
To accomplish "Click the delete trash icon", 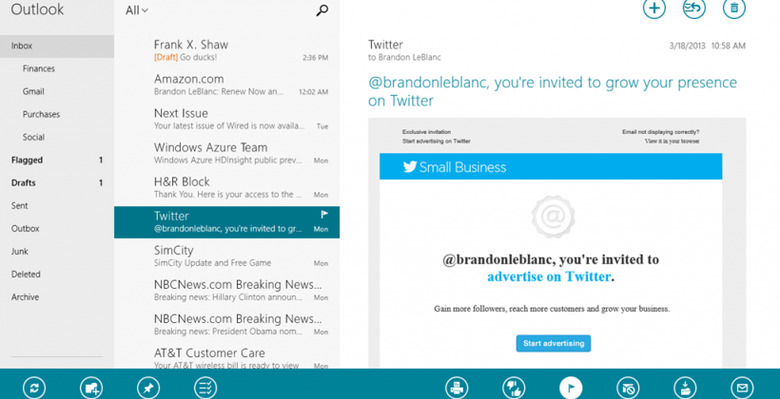I will tap(734, 8).
